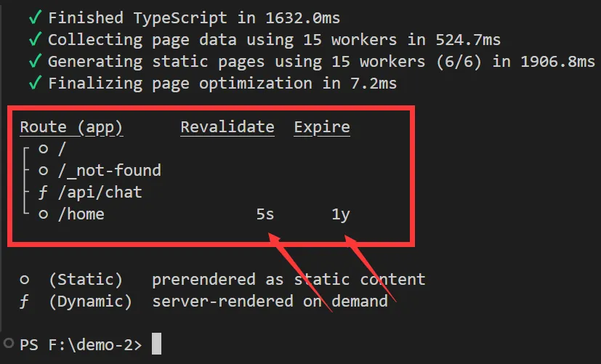Click the checkmark beside Collecting page data

tap(33, 39)
